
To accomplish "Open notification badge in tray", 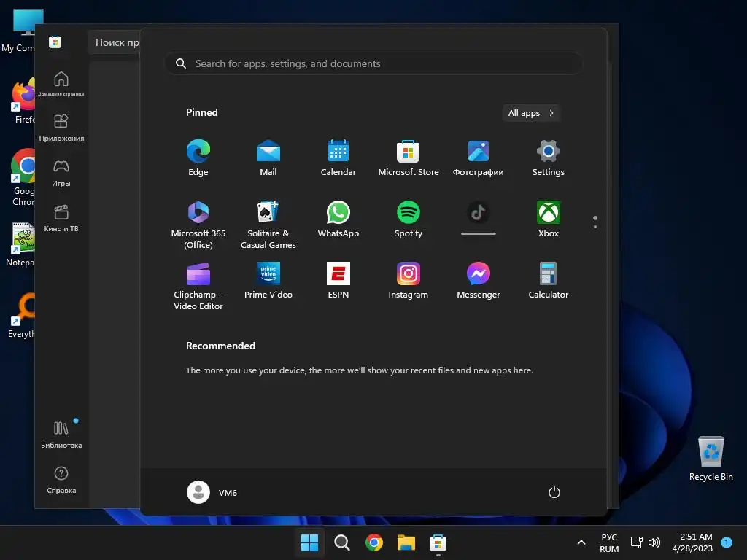I will [727, 542].
